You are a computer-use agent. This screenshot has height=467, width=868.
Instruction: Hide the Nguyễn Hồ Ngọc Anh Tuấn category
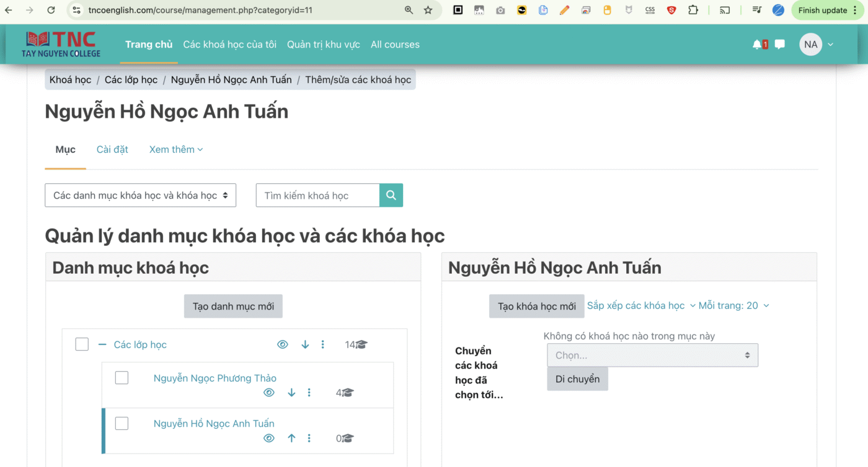268,439
